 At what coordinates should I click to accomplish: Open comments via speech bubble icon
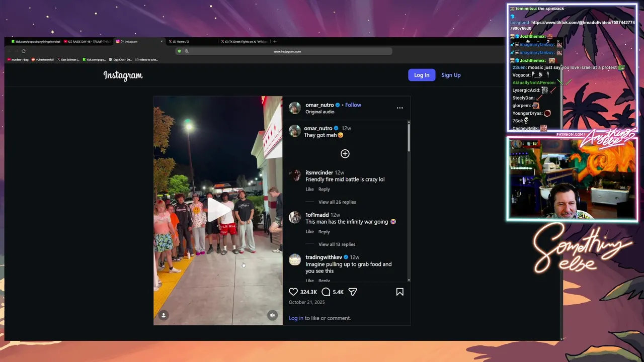[326, 292]
